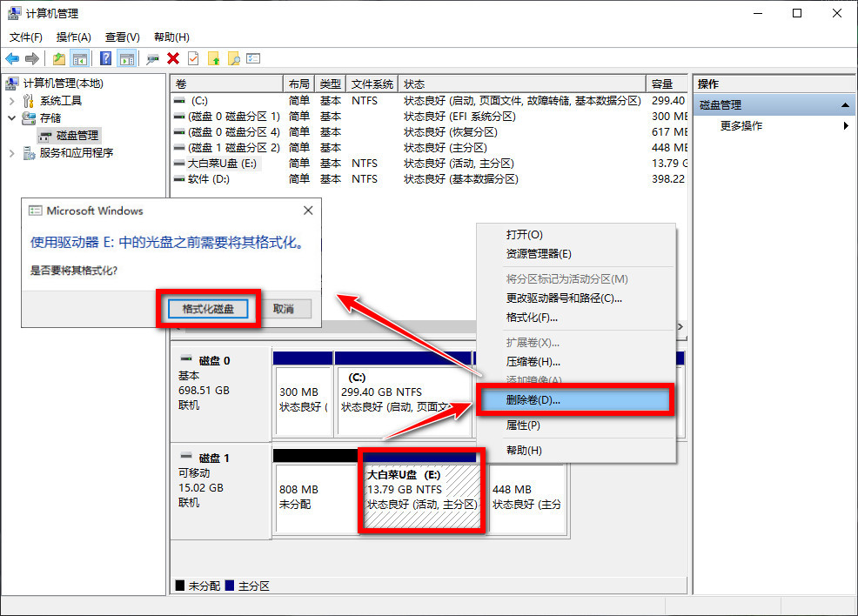The image size is (858, 616).
Task: Click the Forward navigation arrow icon
Action: pyautogui.click(x=31, y=58)
